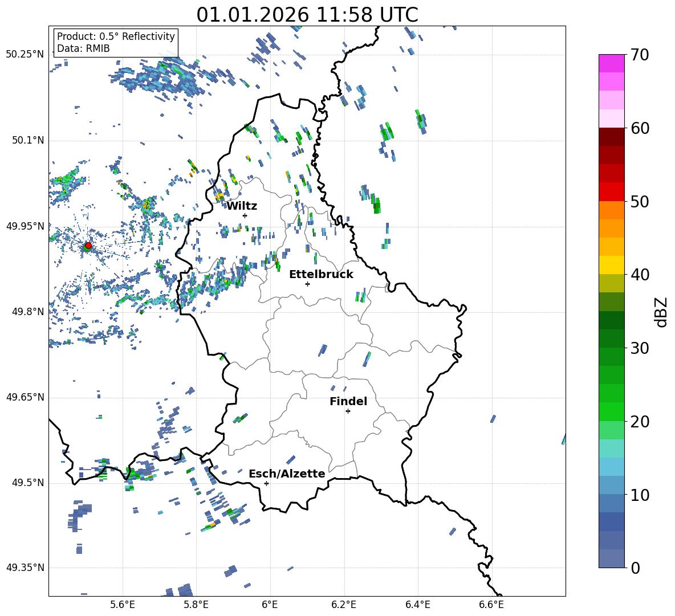Click the colorbar tick label 60
This screenshot has height=616, width=675.
tap(640, 128)
